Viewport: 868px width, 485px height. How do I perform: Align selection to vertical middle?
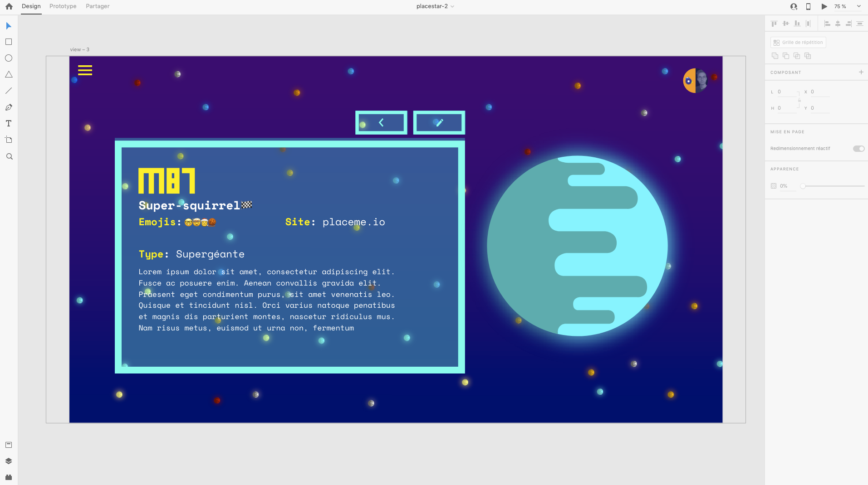[785, 24]
